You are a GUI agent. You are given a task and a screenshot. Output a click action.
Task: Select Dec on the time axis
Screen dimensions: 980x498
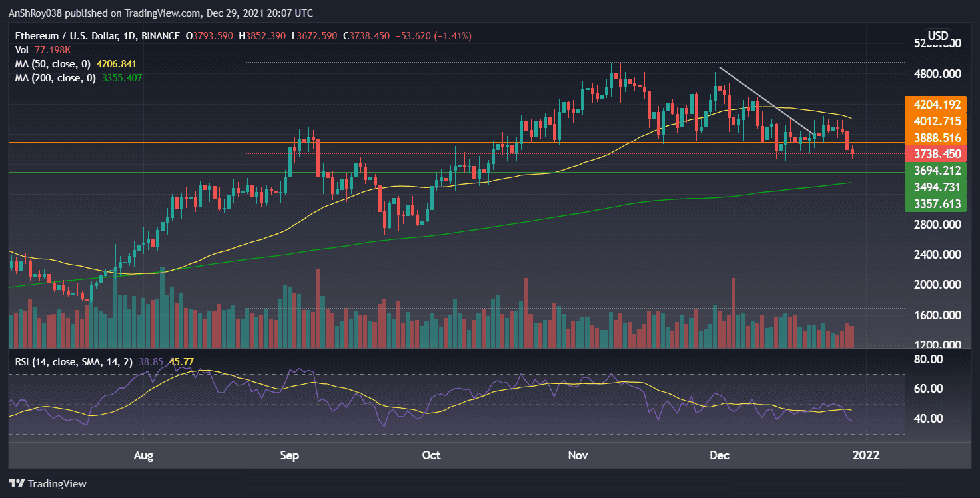pos(719,455)
